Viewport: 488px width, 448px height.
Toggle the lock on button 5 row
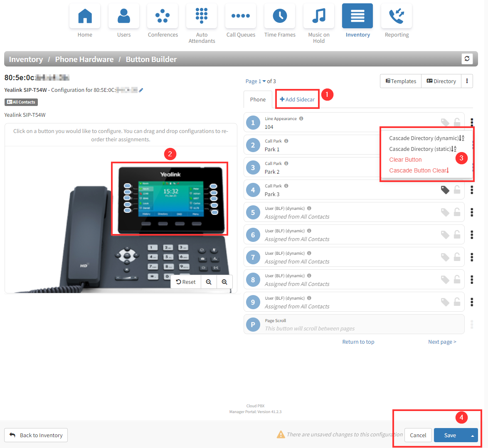point(457,212)
